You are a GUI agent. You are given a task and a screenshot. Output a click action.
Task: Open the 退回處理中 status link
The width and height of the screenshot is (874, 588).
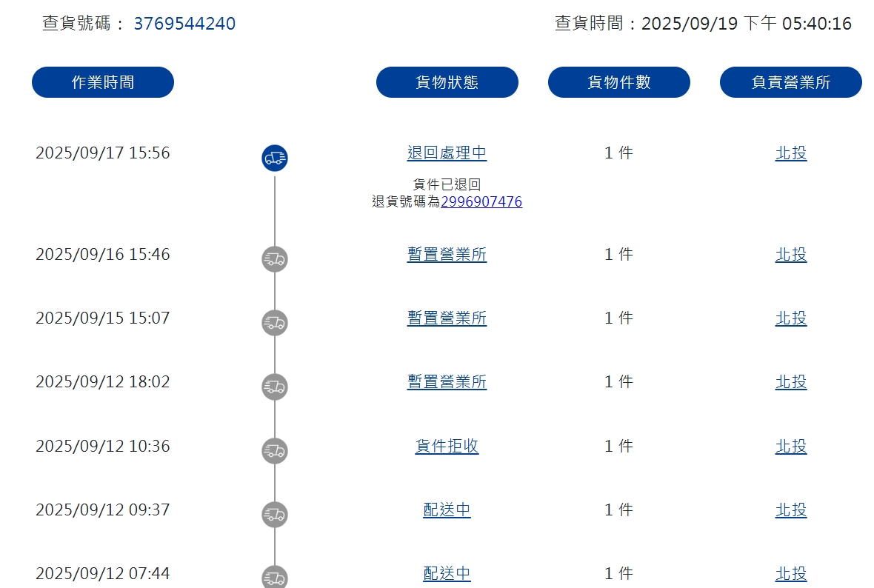click(x=447, y=153)
